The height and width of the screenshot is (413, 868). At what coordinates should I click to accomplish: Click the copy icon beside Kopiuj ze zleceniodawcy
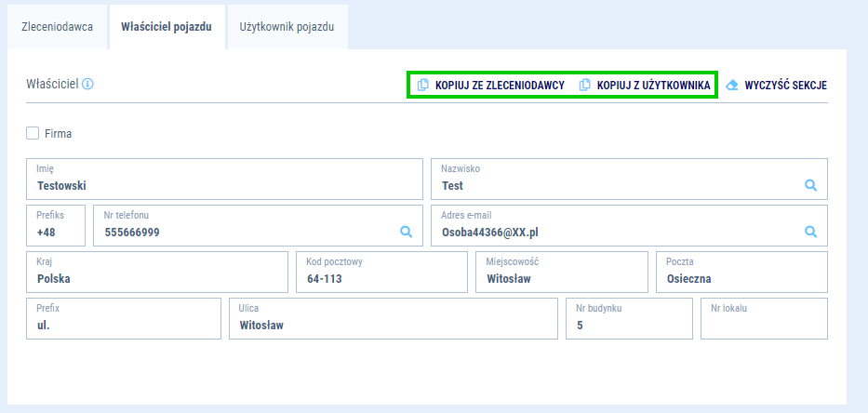tap(423, 85)
